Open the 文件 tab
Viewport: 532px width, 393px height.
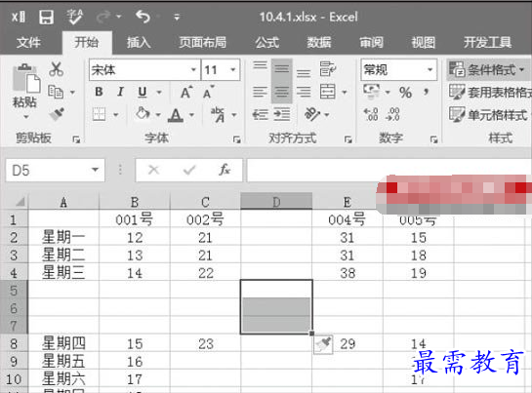(x=29, y=43)
